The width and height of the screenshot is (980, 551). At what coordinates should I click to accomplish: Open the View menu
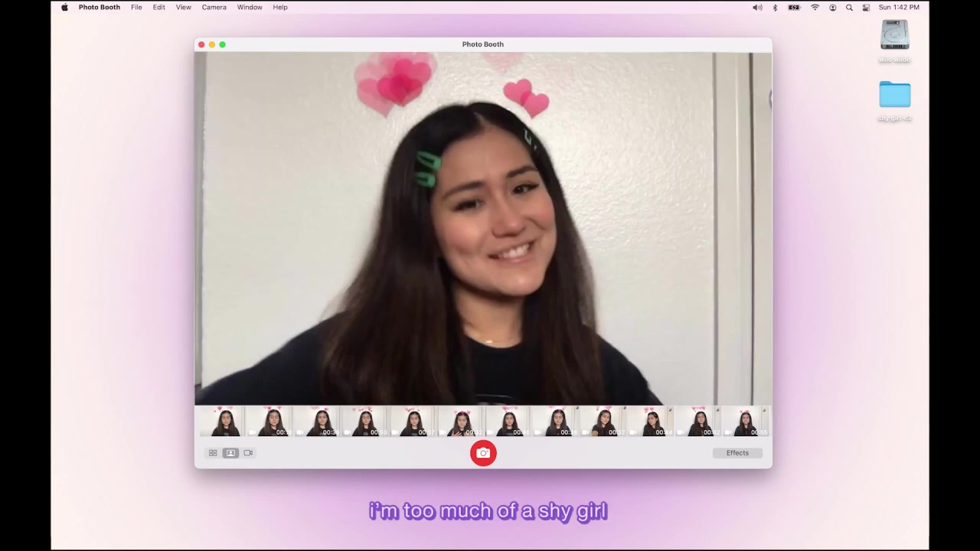tap(184, 7)
